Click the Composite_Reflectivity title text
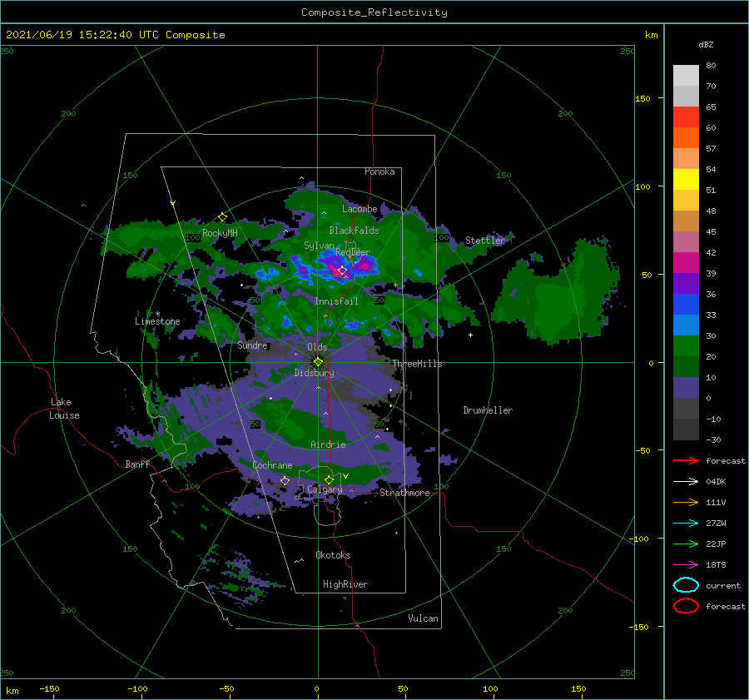The image size is (749, 700). click(x=374, y=12)
